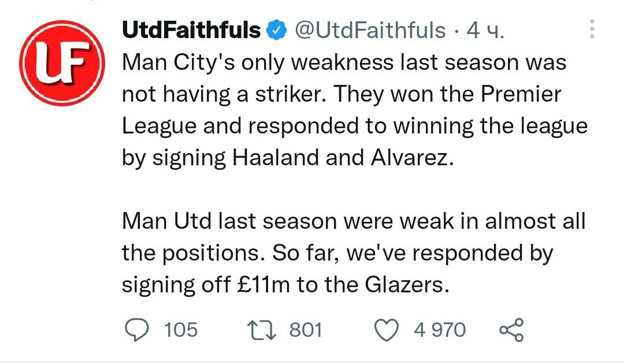Viewport: 624px width, 364px height.
Task: Click the word "striker" in the tweet
Action: 300,94
